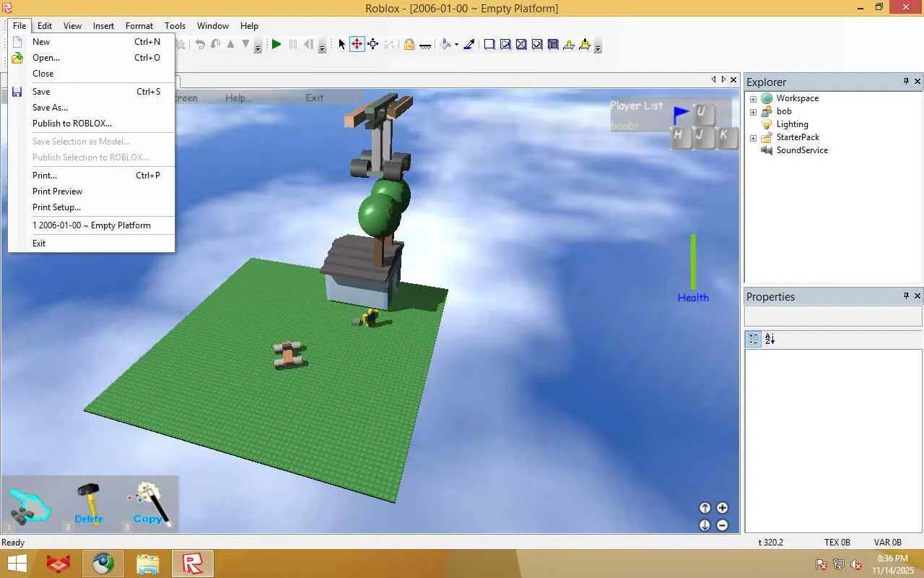
Task: Open the Insert menu
Action: 103,26
